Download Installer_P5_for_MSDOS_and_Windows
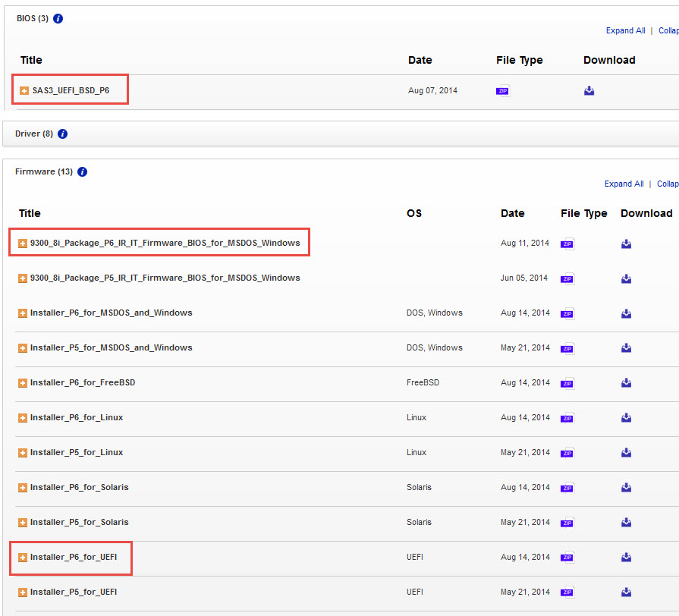The width and height of the screenshot is (679, 616). 626,348
